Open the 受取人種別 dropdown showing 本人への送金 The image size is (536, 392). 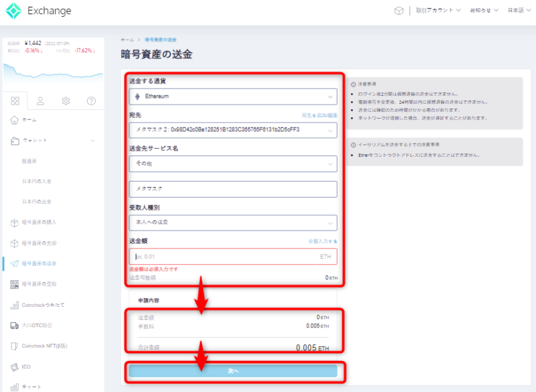pos(232,222)
